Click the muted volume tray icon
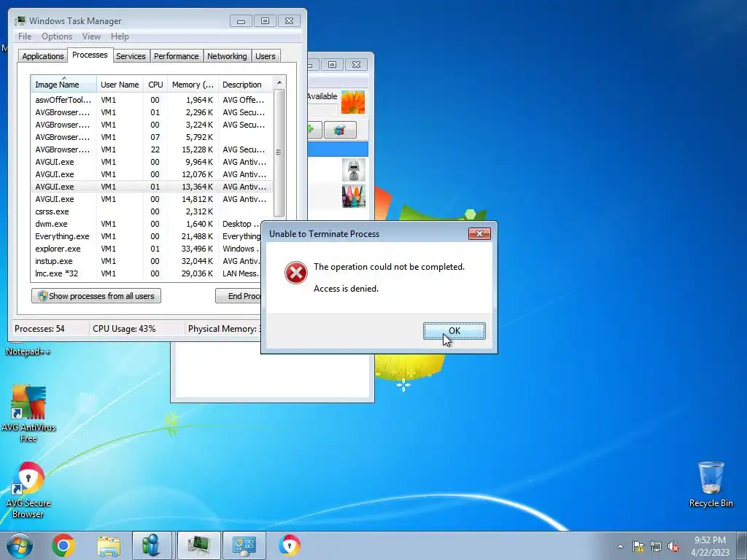Screen dimensions: 747x560 tap(673, 546)
